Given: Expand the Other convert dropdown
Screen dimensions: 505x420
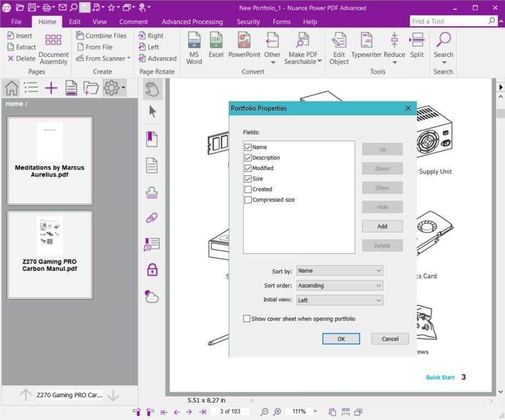Looking at the screenshot, I should pyautogui.click(x=273, y=62).
